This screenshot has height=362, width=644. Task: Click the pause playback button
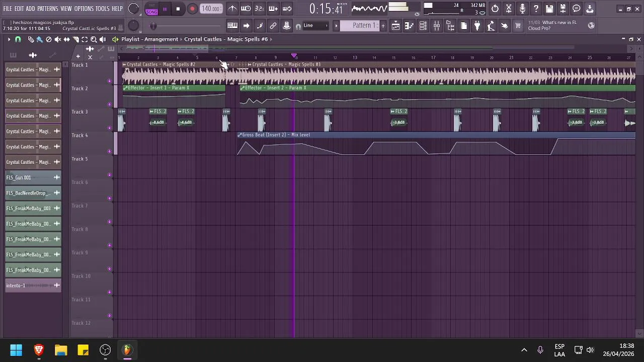click(x=165, y=9)
